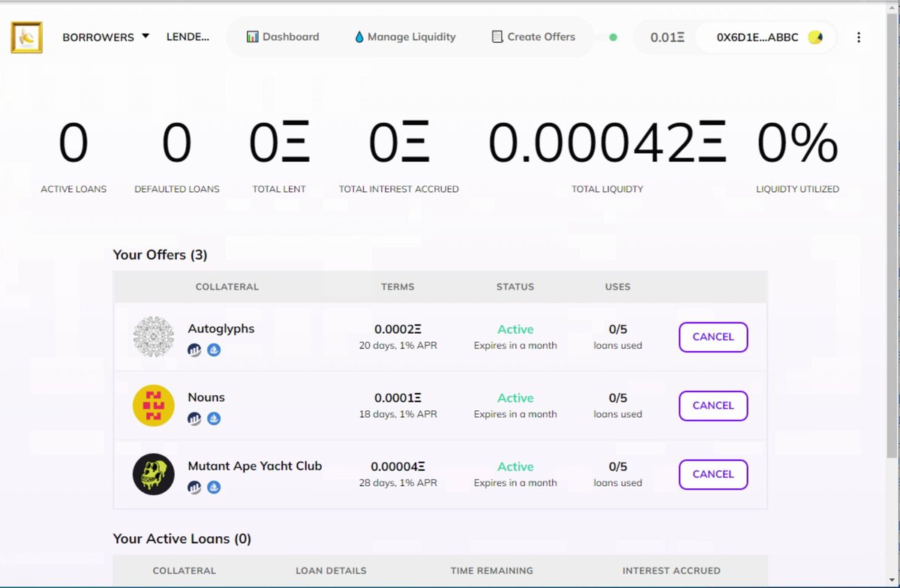Screen dimensions: 900x588
Task: Click the DEFAULTED LOANS label
Action: (x=177, y=189)
